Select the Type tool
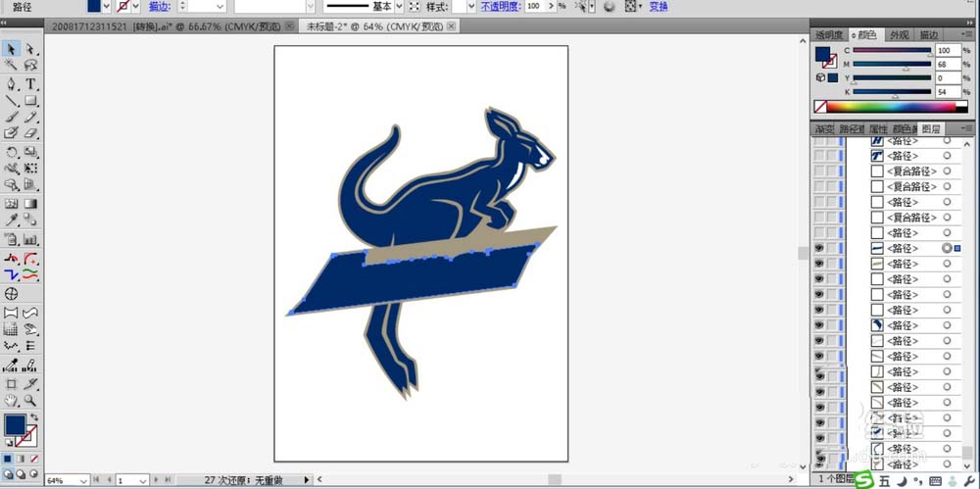980x489 pixels. coord(30,84)
